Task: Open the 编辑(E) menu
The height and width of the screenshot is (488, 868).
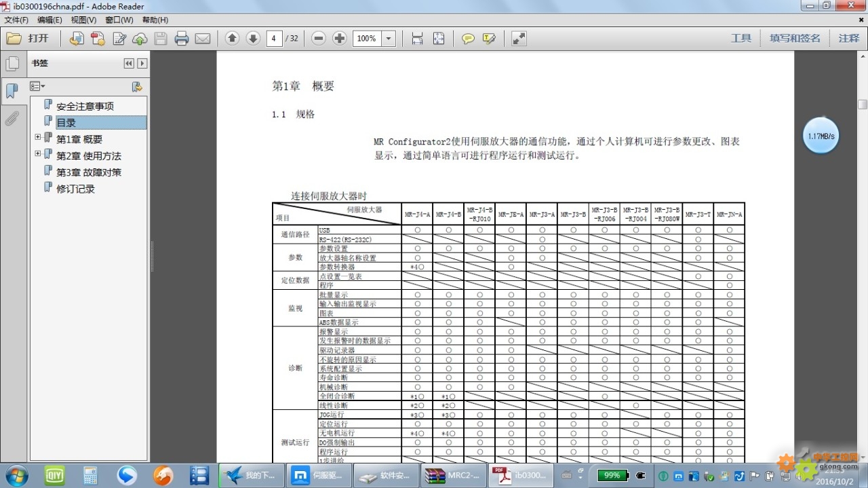Action: point(50,20)
